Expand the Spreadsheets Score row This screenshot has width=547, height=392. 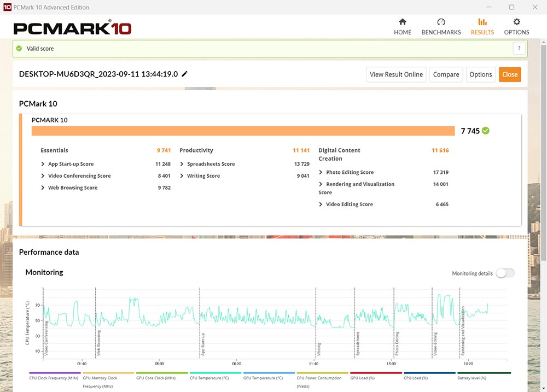coord(182,164)
